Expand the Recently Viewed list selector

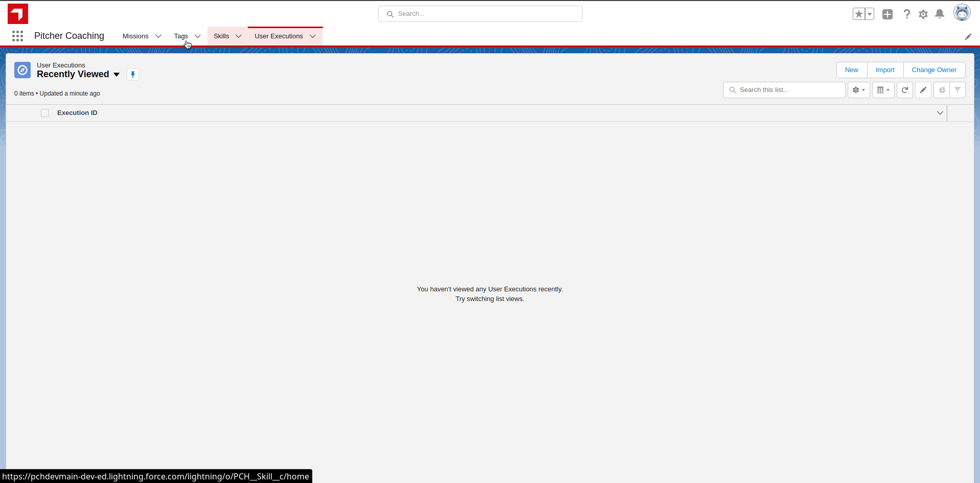(x=116, y=75)
